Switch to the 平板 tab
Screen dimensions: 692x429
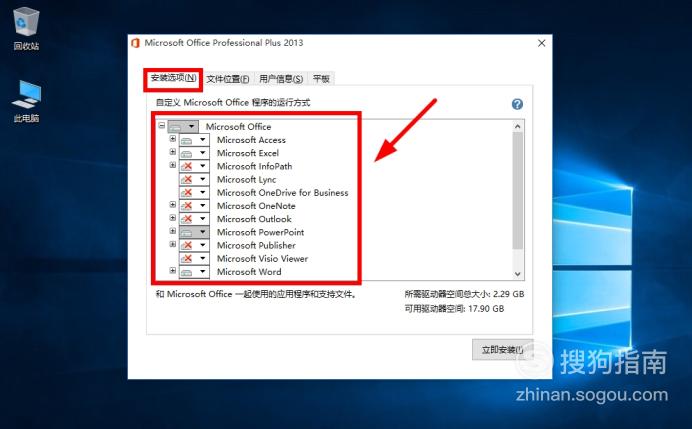coord(321,79)
